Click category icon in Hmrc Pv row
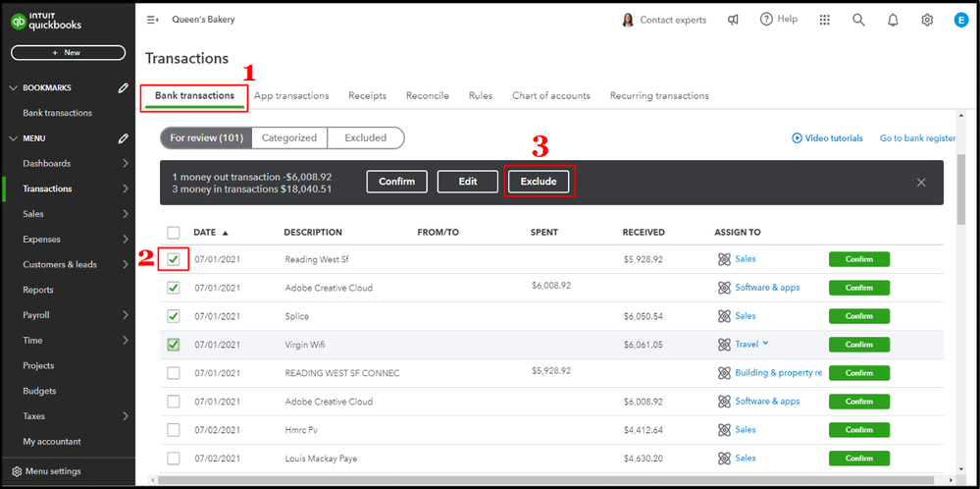Image resolution: width=980 pixels, height=489 pixels. pyautogui.click(x=724, y=430)
